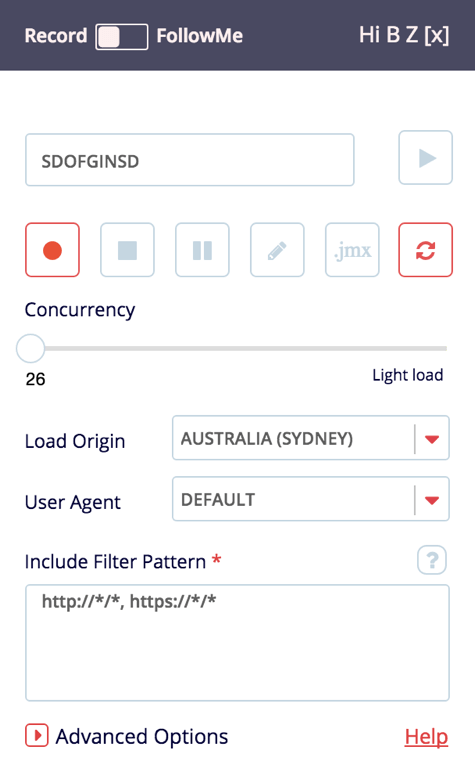Log out using the [x] link
The height and width of the screenshot is (758, 475).
click(x=437, y=35)
